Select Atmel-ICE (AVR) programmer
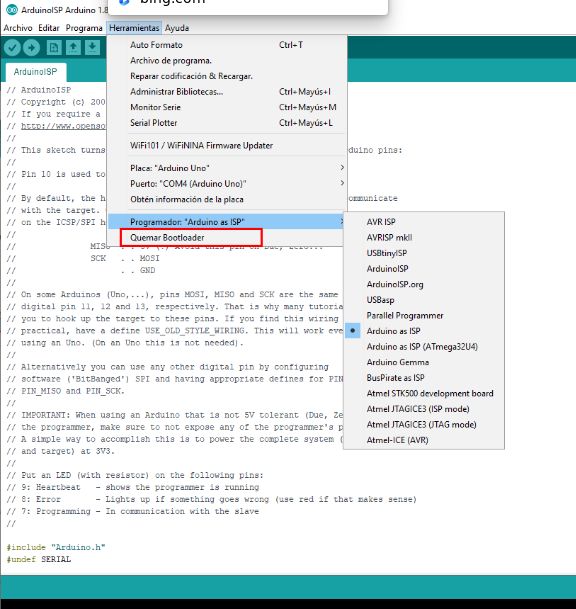The image size is (576, 609). click(x=424, y=440)
